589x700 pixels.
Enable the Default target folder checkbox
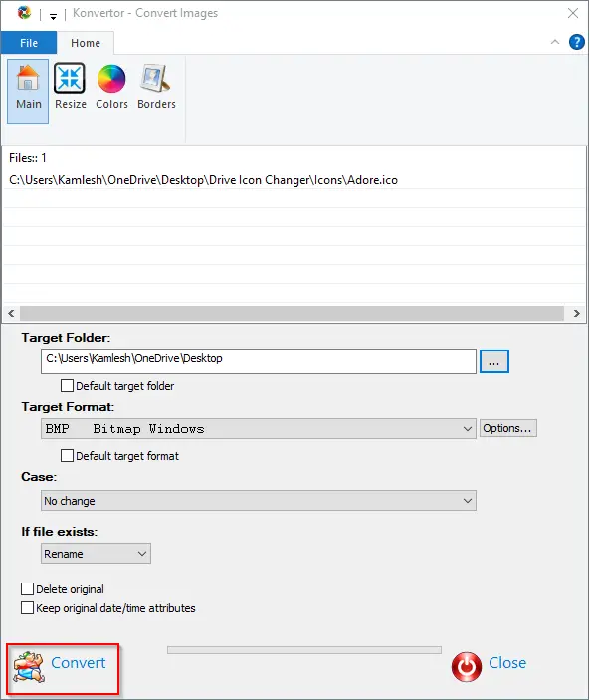[x=67, y=385]
